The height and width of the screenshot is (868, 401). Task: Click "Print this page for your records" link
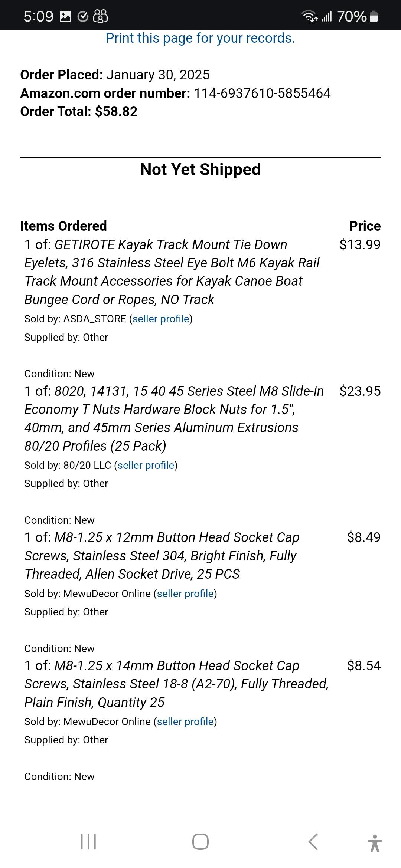coord(200,38)
